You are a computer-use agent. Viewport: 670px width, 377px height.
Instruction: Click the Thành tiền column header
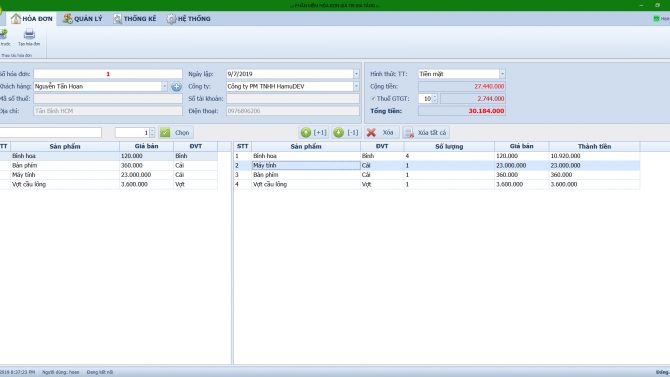(594, 146)
